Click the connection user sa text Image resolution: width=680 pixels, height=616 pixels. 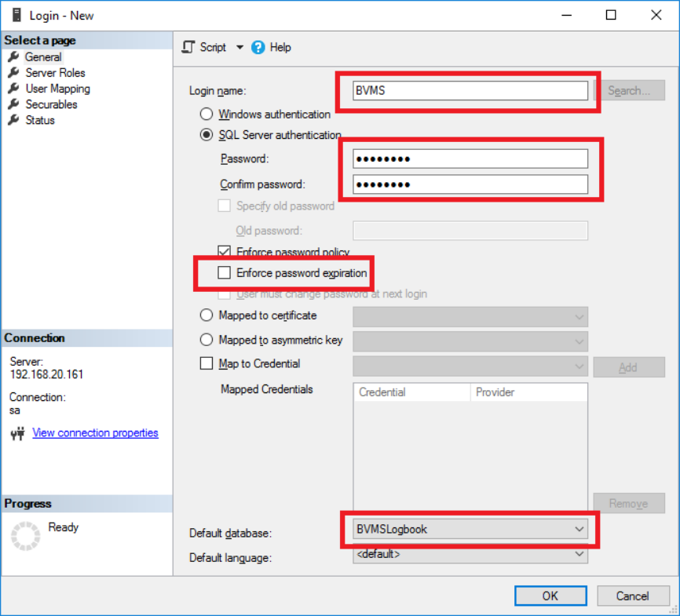click(15, 410)
